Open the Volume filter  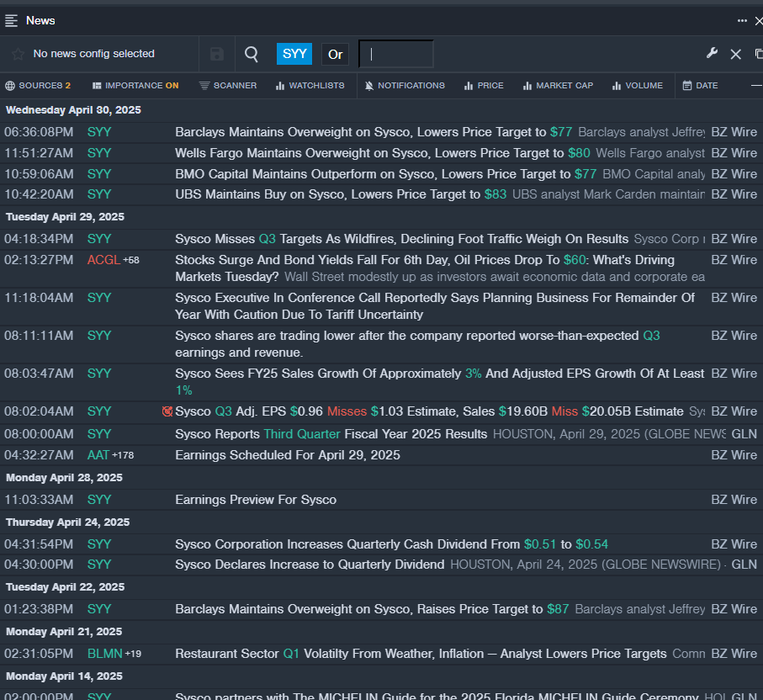(638, 86)
